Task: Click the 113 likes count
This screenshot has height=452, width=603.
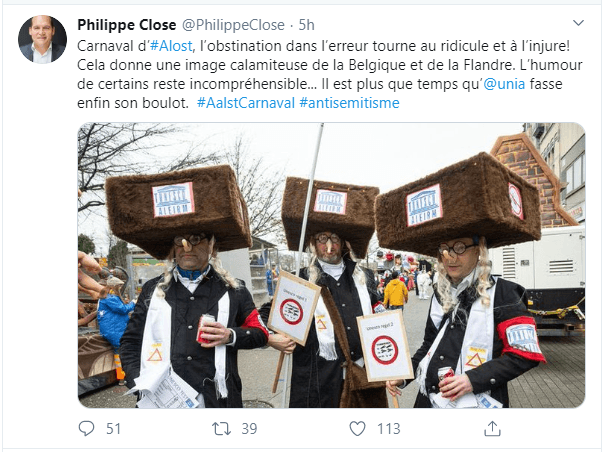Action: tap(389, 429)
